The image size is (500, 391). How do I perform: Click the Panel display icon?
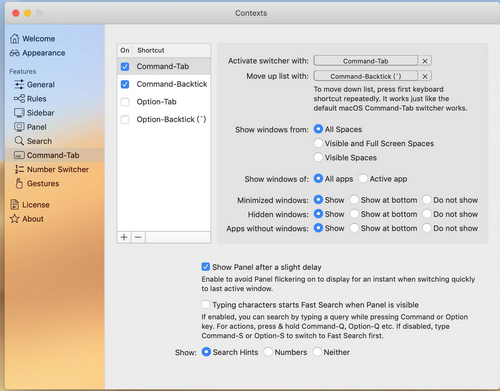(x=19, y=127)
